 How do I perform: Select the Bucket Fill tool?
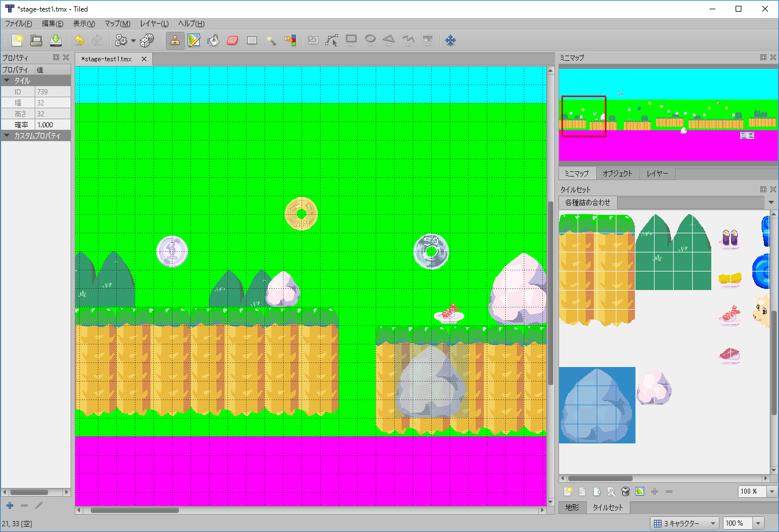tap(212, 40)
